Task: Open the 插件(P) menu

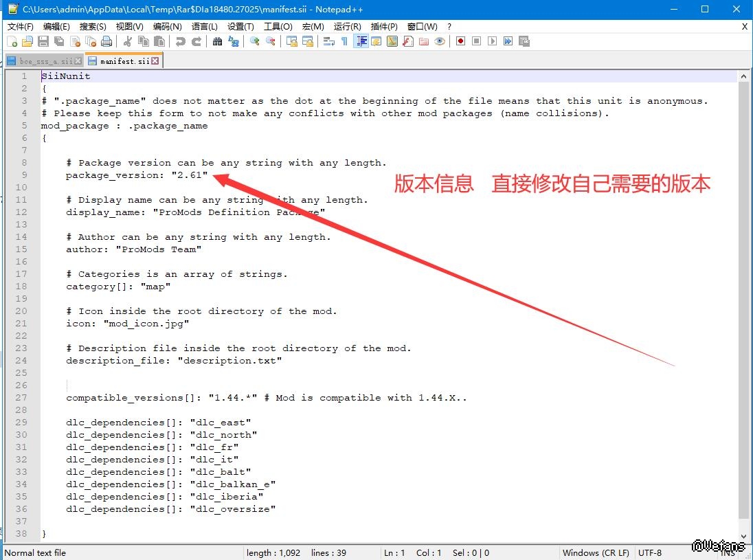Action: [384, 26]
